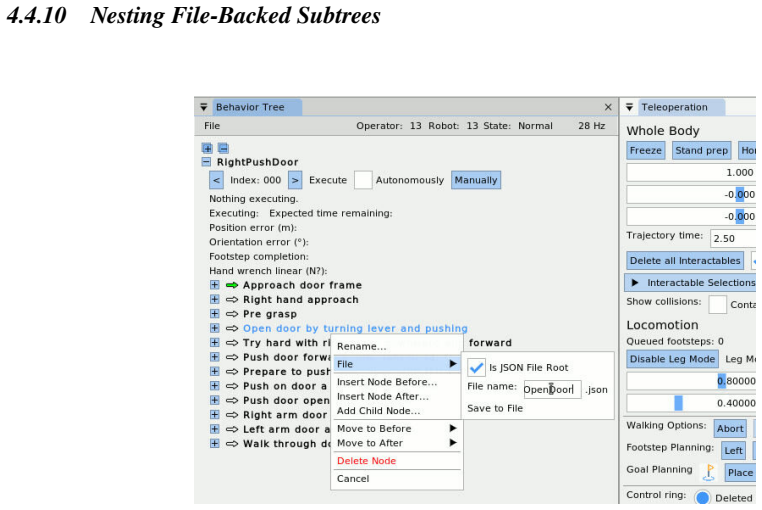The height and width of the screenshot is (510, 762).
Task: Click arrow icon of Right hand approach
Action: pyautogui.click(x=232, y=299)
